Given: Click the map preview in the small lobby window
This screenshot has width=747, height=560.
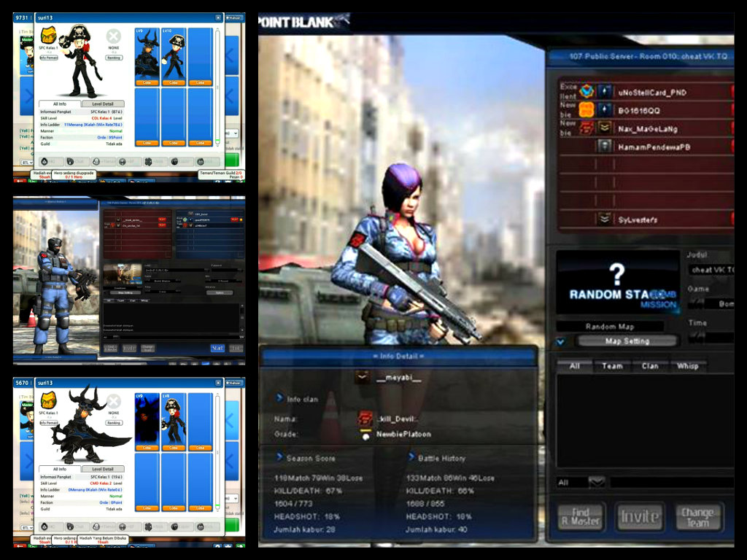Looking at the screenshot, I should tap(123, 275).
